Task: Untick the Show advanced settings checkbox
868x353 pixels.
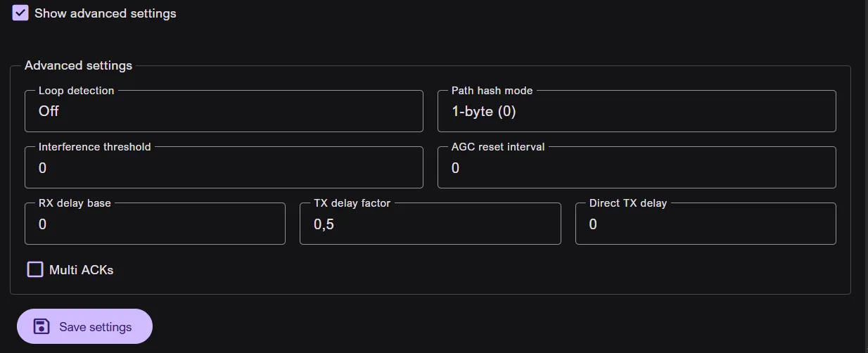Action: (x=20, y=13)
